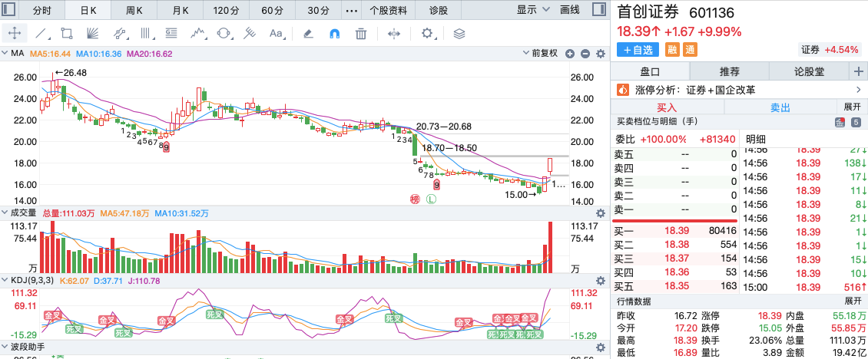Switch to 30分 chart tab
868x359 pixels.
318,10
